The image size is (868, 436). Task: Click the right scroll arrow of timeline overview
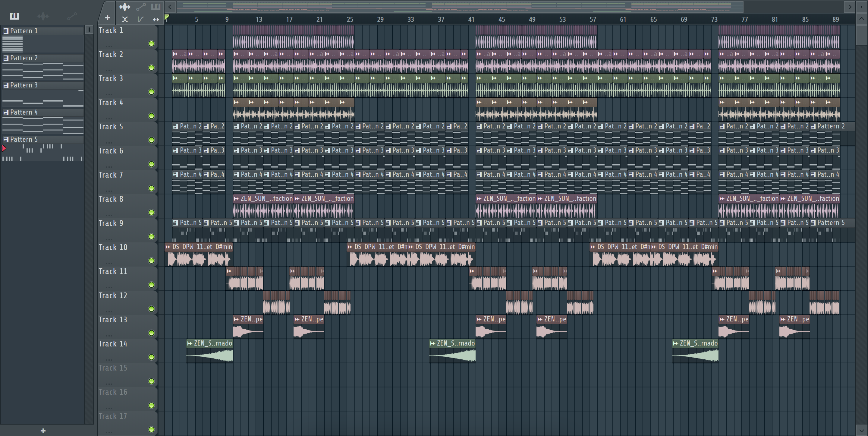(x=850, y=7)
